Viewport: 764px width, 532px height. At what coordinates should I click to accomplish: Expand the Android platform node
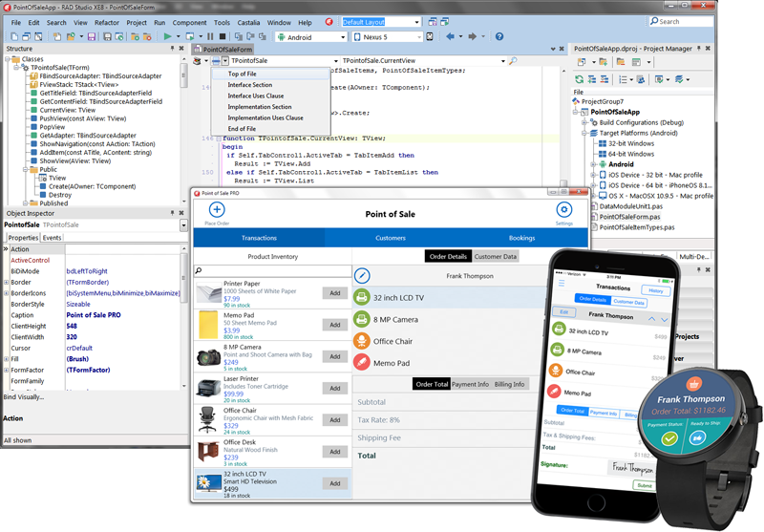(x=592, y=164)
